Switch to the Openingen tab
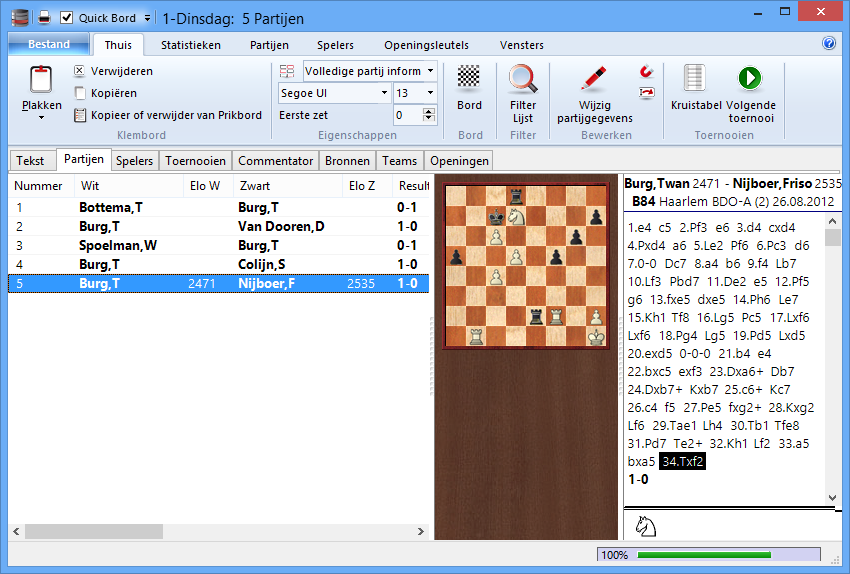This screenshot has width=850, height=574. click(459, 161)
